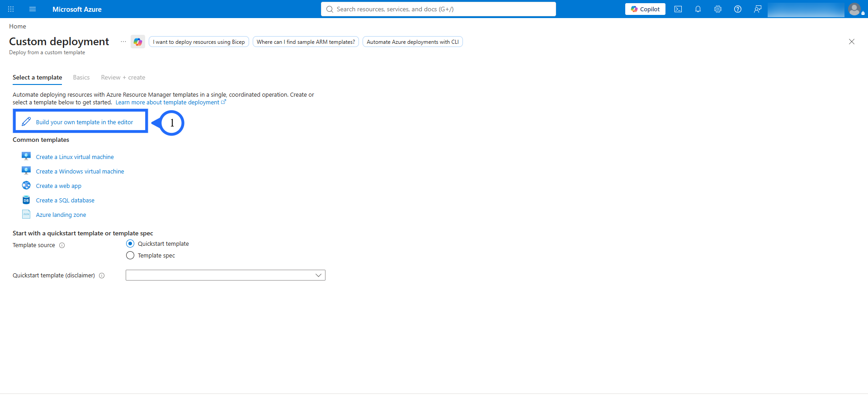Click the 'Common templates' heading

click(41, 140)
